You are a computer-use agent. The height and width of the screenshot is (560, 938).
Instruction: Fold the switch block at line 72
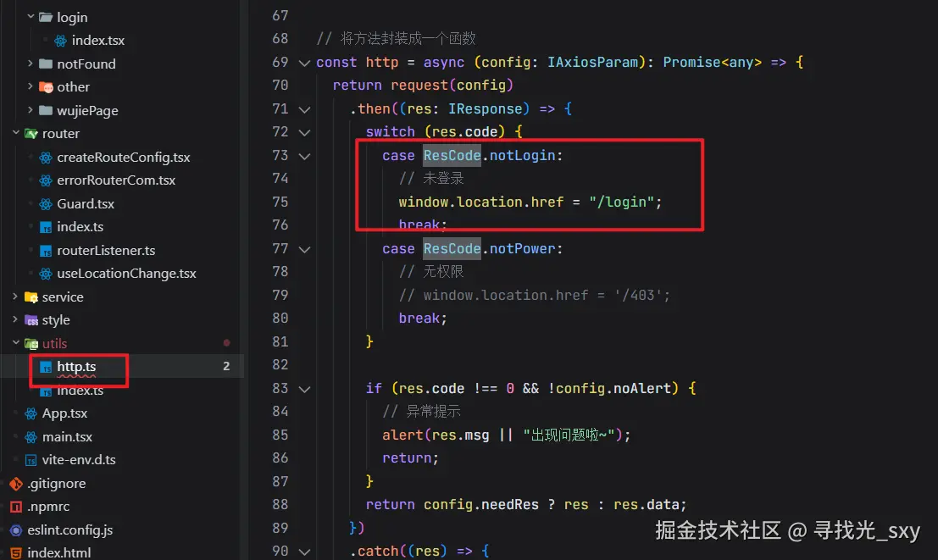click(304, 133)
